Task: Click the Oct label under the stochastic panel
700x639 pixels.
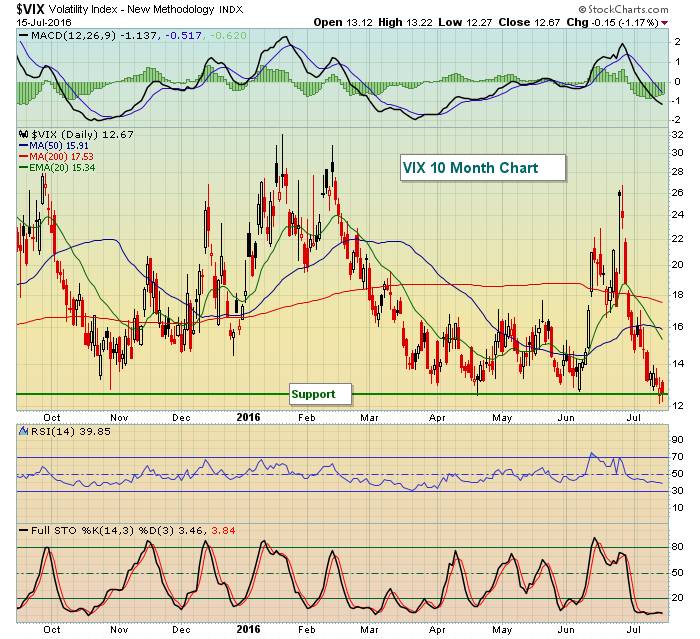Action: click(52, 630)
